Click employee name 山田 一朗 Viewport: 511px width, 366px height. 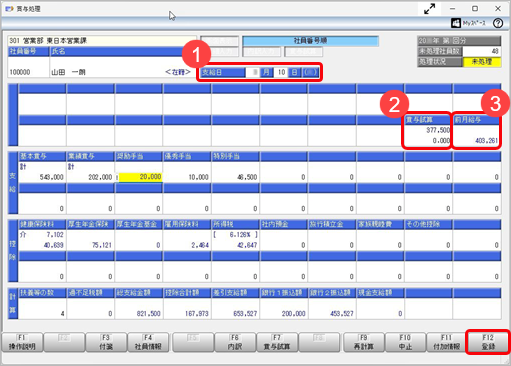click(68, 72)
